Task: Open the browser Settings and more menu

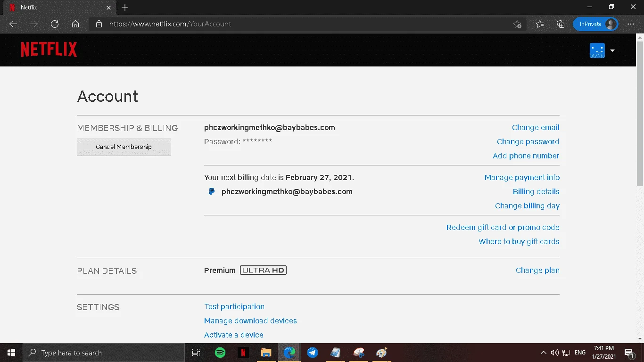Action: tap(631, 24)
